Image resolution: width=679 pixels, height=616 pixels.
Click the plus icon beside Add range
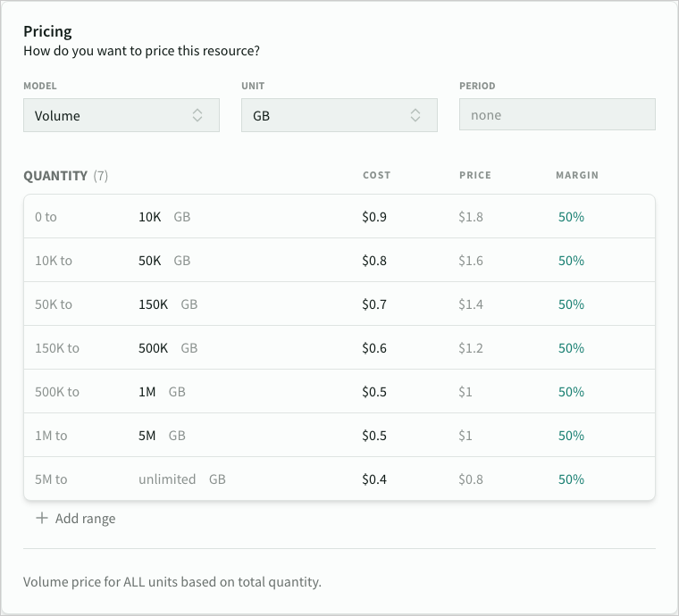pyautogui.click(x=41, y=518)
